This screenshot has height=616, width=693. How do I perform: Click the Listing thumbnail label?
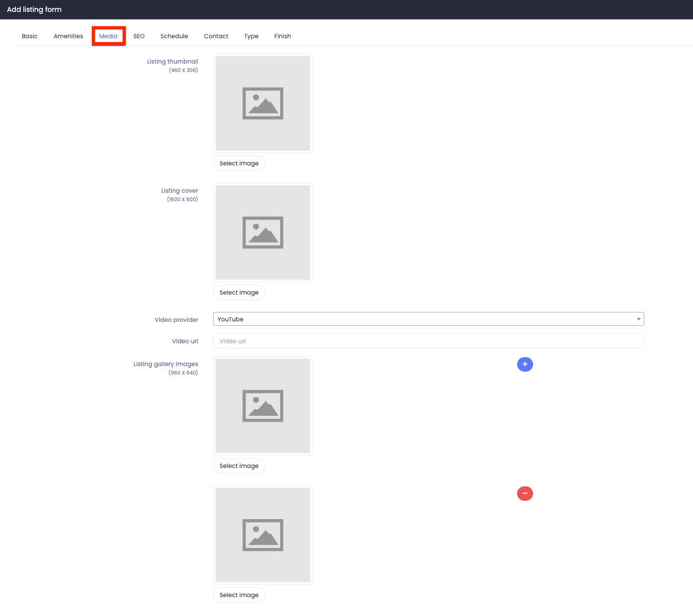[x=172, y=62]
